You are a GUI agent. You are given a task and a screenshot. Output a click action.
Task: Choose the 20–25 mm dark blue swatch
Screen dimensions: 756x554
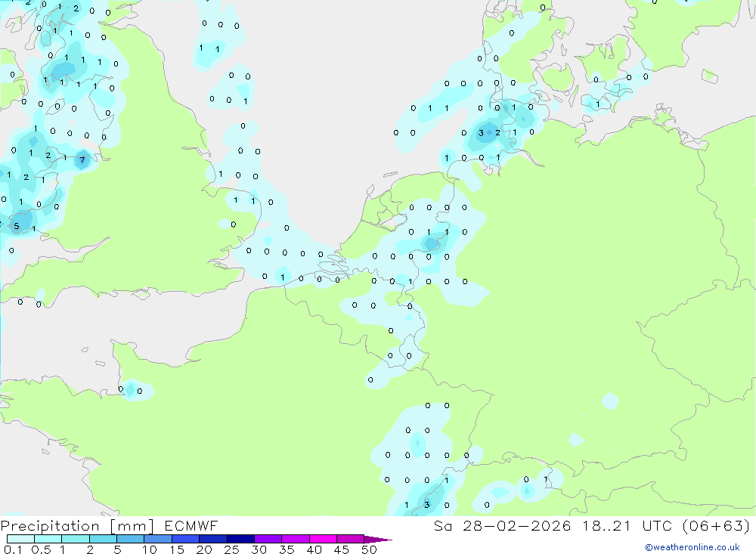[x=213, y=539]
